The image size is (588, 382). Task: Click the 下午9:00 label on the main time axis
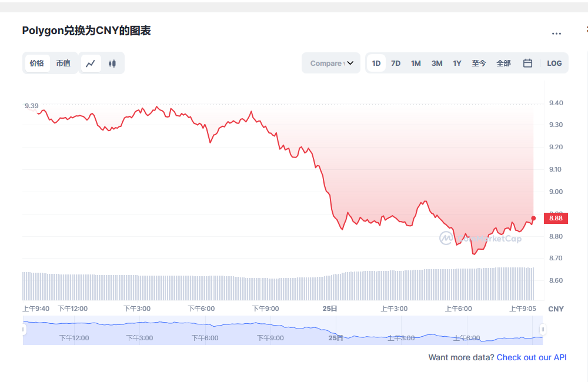[266, 309]
